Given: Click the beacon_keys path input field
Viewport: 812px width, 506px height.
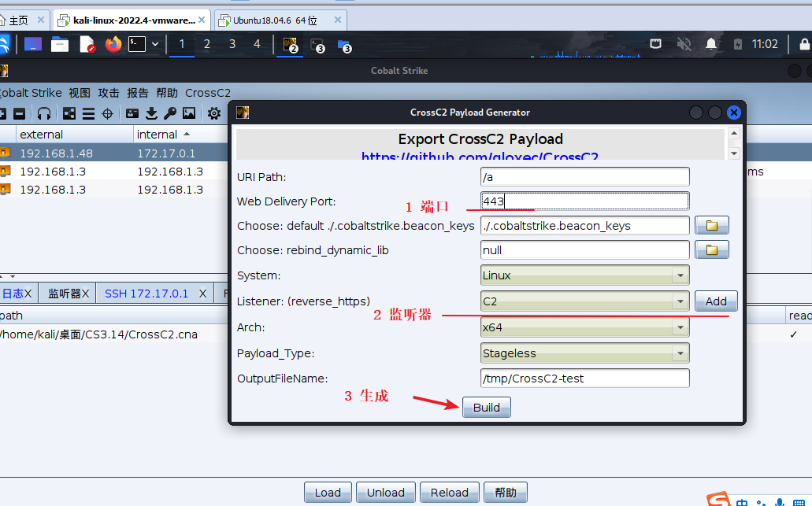Looking at the screenshot, I should 584,226.
